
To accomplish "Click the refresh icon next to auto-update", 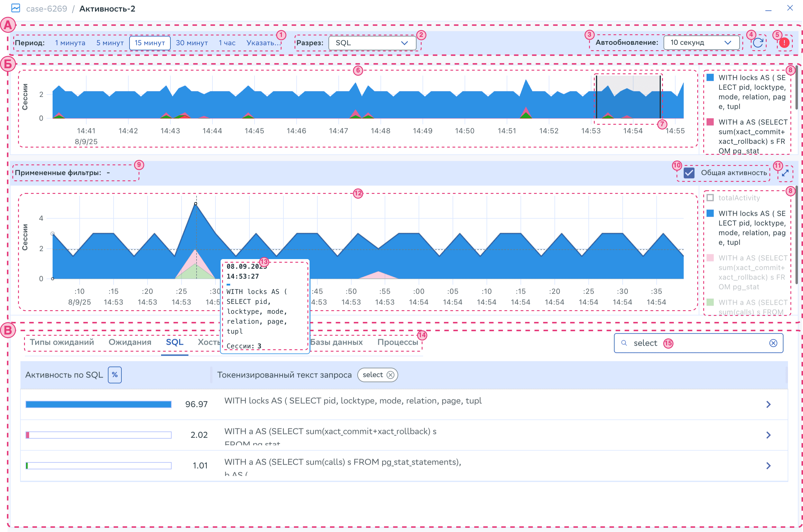I will coord(758,43).
